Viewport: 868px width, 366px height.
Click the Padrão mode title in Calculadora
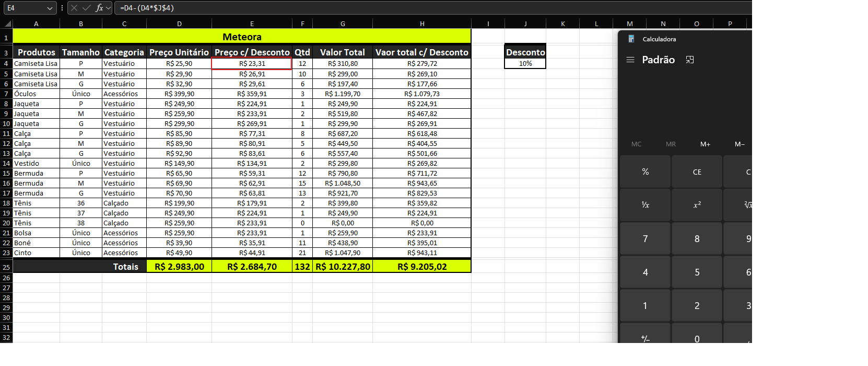point(658,60)
